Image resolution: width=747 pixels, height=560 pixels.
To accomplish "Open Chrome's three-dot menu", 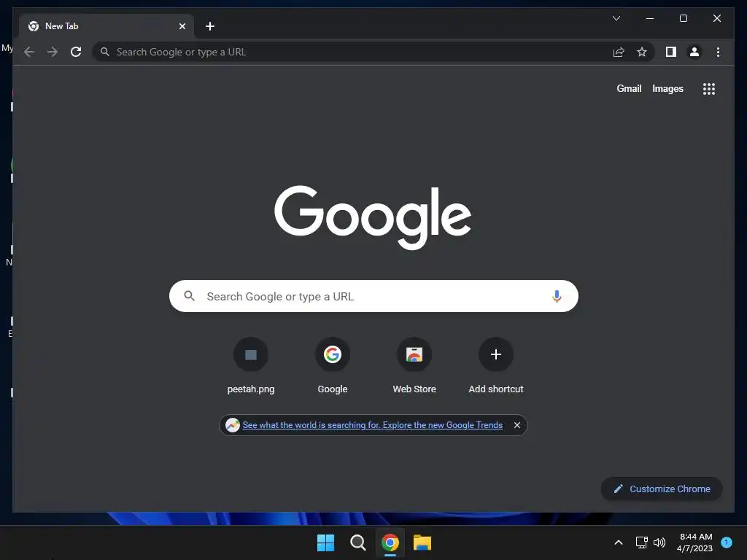I will [x=718, y=52].
